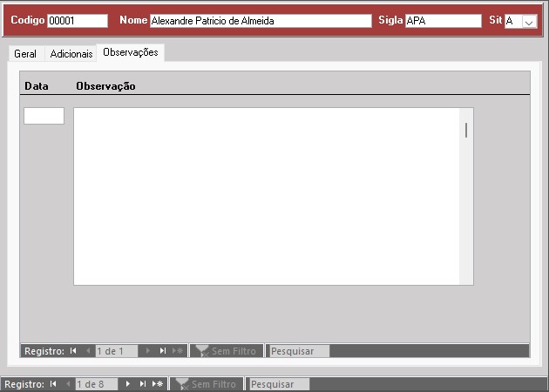Viewport: 549px width, 392px height.
Task: Go to previous record in inner Registro bar
Action: (88, 351)
